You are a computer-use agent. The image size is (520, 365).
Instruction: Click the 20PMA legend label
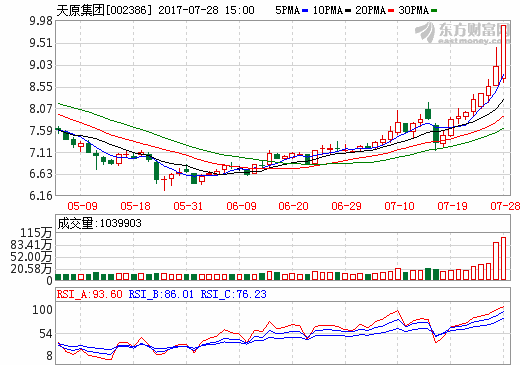pyautogui.click(x=371, y=10)
